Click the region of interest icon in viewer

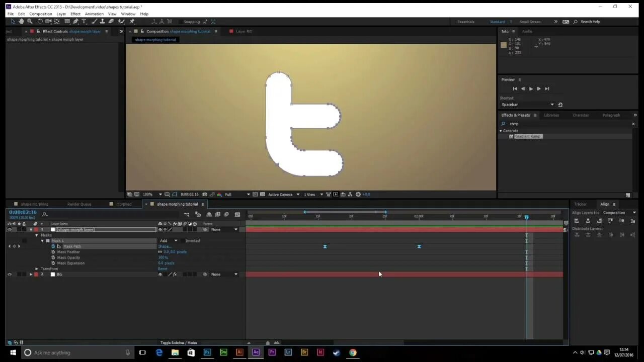click(255, 195)
